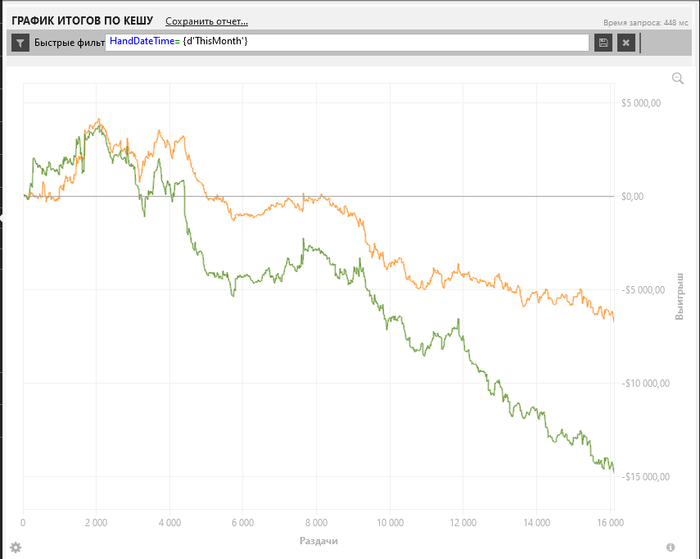Select the -$5 000,00 axis label
The height and width of the screenshot is (559, 700).
click(x=643, y=290)
